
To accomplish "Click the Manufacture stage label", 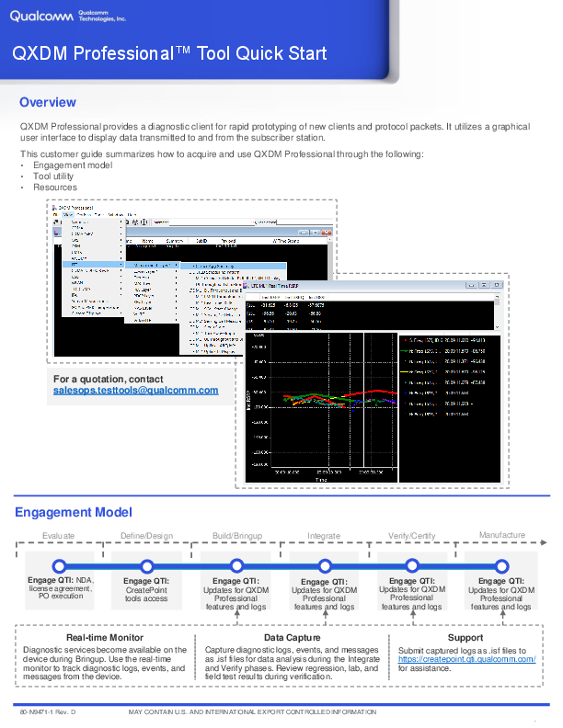I will coord(502,535).
